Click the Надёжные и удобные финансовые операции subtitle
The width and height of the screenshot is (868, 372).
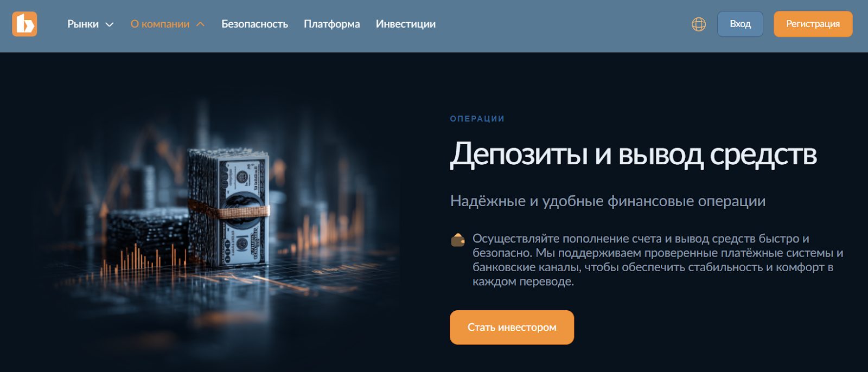[x=608, y=201]
